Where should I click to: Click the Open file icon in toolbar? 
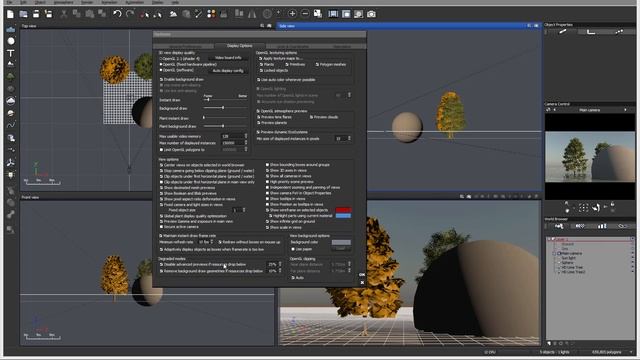(23, 14)
